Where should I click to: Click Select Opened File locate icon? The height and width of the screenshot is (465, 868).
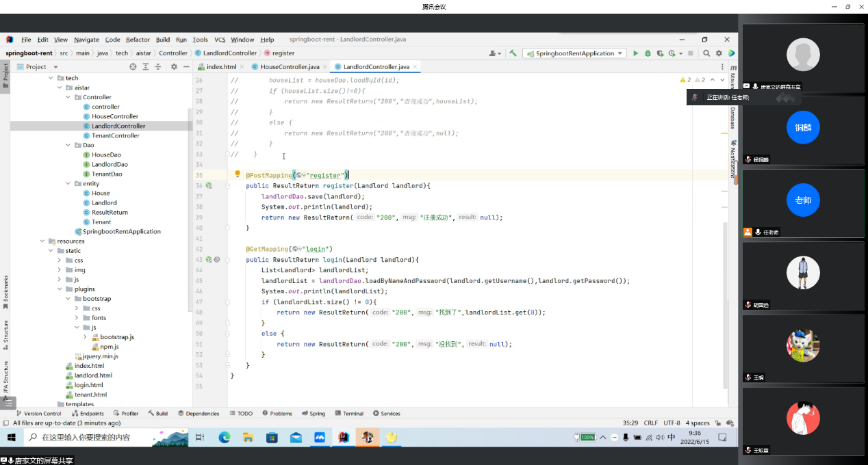(133, 67)
